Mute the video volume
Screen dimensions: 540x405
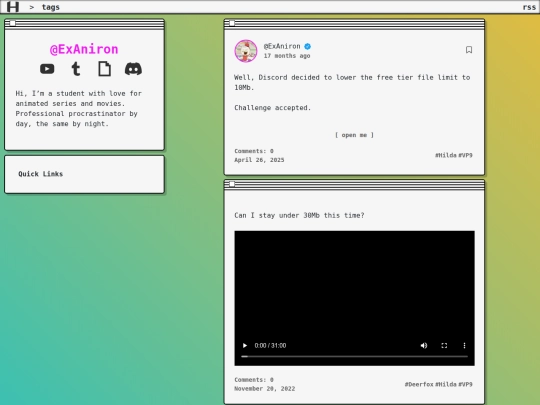click(x=424, y=345)
